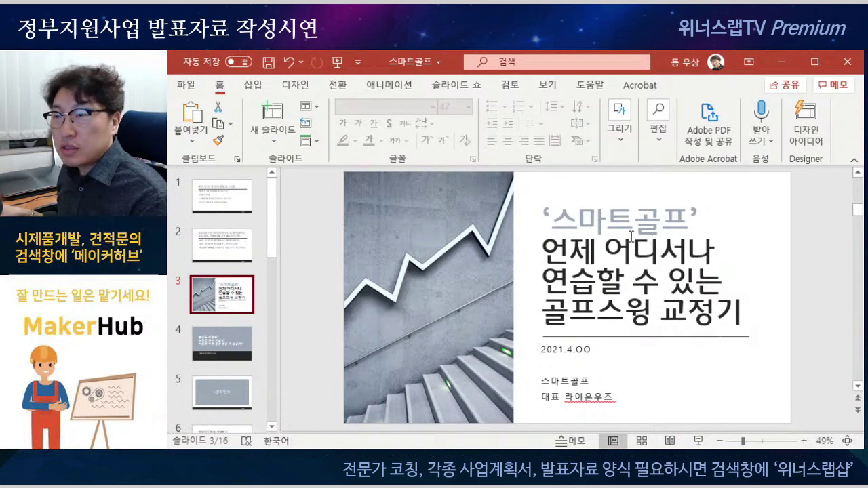Toggle Normal view button in status bar

[x=613, y=441]
